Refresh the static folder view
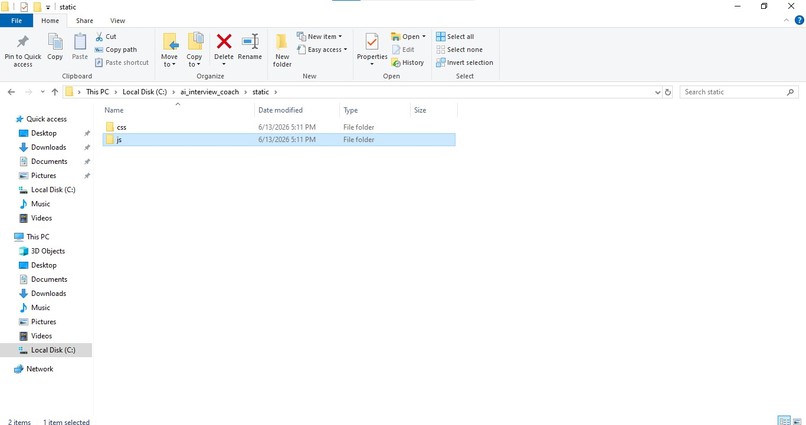The width and height of the screenshot is (806, 425). click(668, 92)
